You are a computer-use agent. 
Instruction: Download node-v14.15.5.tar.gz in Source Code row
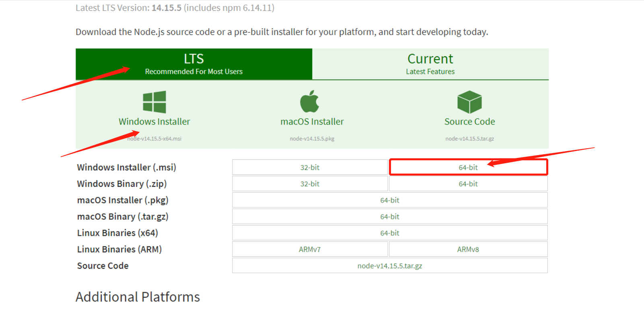(x=390, y=266)
